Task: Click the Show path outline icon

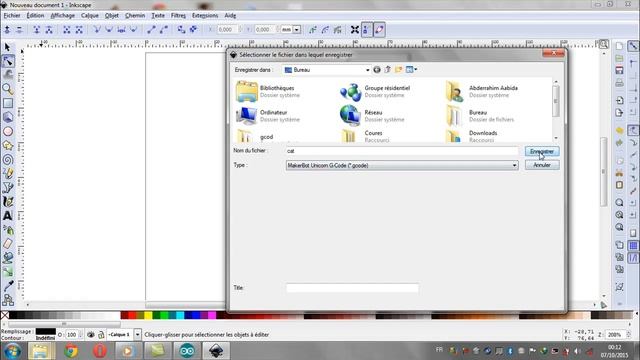Action: click(379, 30)
